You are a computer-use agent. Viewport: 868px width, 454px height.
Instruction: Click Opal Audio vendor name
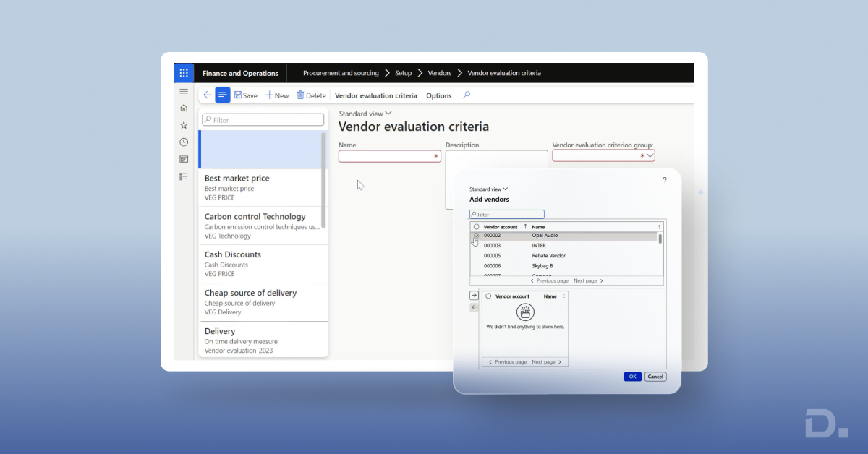click(545, 236)
